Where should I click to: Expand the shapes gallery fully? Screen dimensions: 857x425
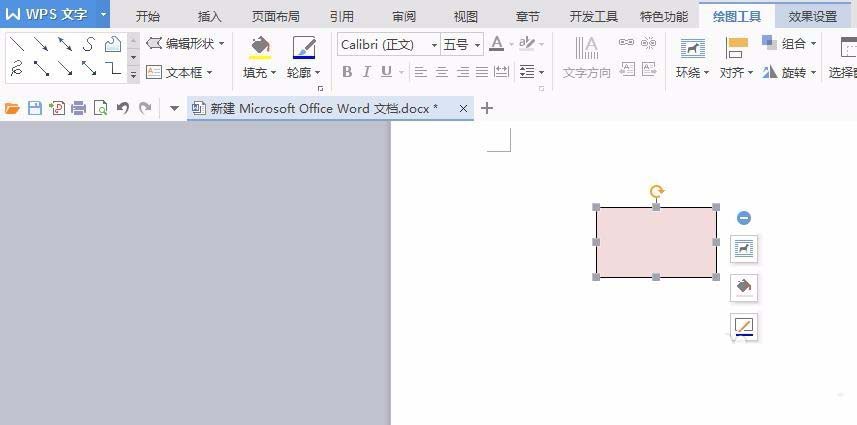click(x=133, y=75)
